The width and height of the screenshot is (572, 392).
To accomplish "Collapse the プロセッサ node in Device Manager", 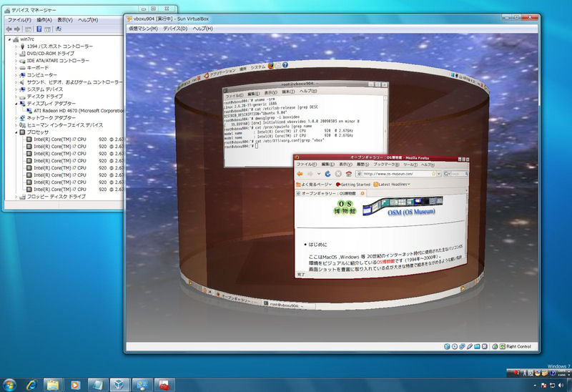I will click(x=16, y=132).
